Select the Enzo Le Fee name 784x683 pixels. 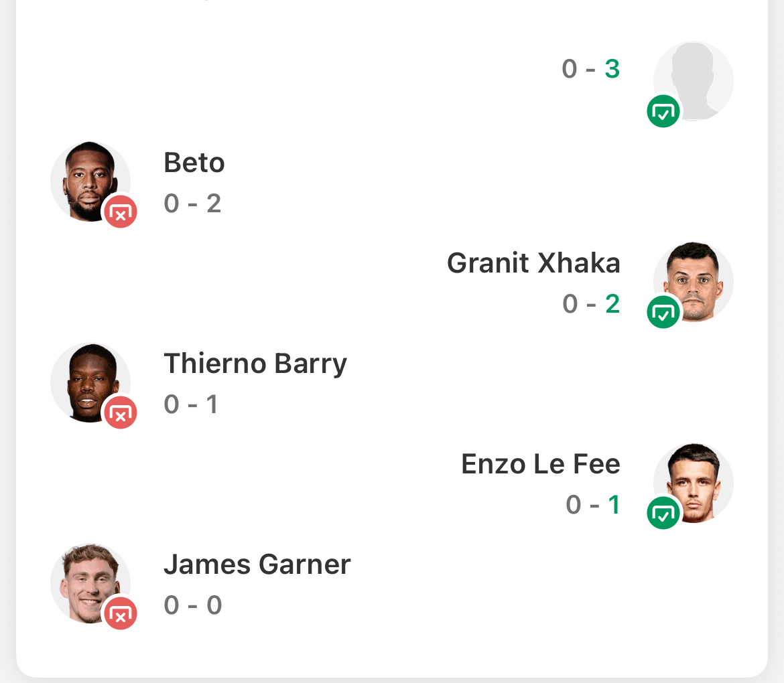click(541, 464)
